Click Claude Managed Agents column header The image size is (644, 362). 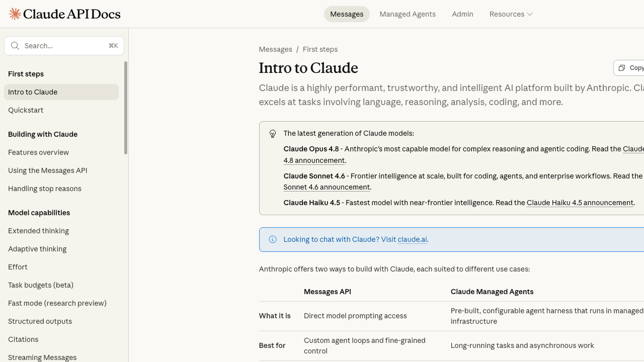click(492, 292)
